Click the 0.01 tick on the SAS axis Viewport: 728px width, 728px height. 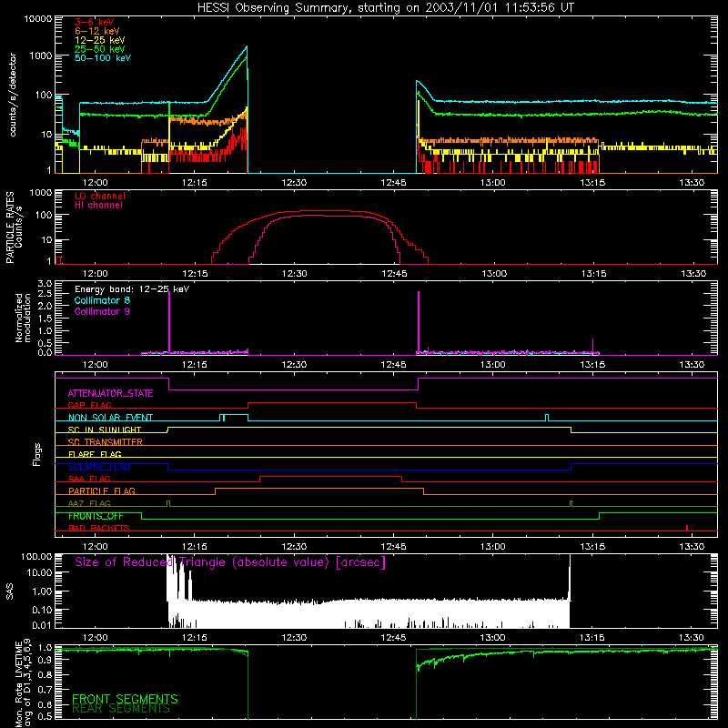tap(43, 625)
